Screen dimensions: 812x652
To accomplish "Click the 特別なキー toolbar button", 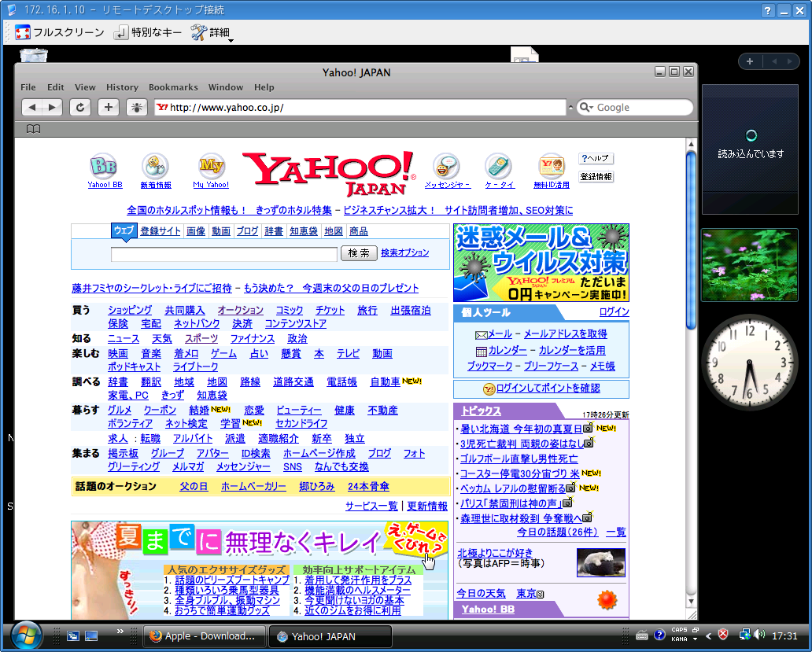I will pos(148,32).
